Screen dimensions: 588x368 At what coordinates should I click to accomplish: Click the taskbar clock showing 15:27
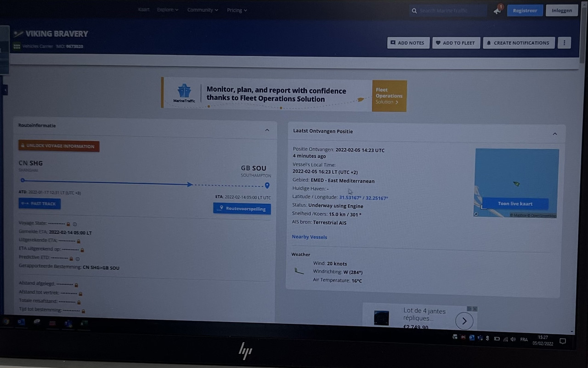[543, 340]
